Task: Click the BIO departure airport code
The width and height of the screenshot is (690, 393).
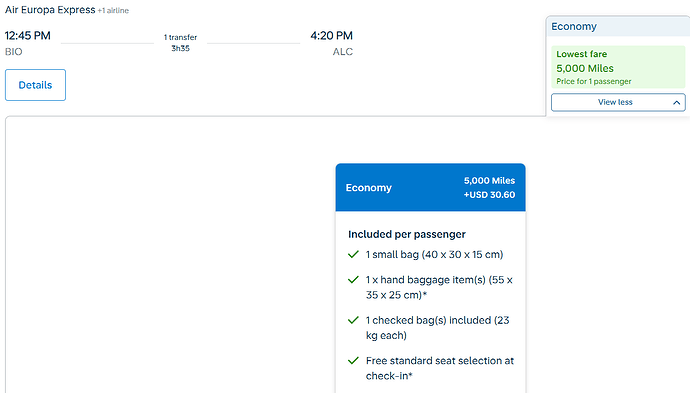Action: tap(14, 52)
